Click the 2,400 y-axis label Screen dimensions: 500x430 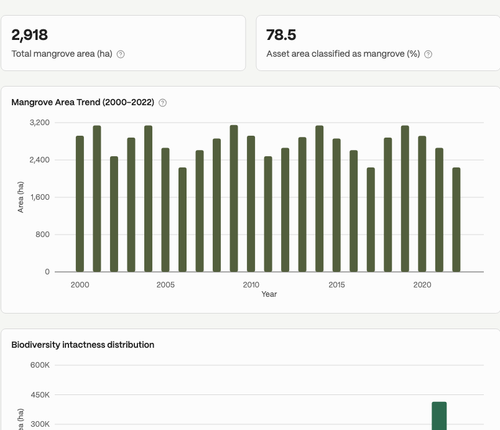40,160
